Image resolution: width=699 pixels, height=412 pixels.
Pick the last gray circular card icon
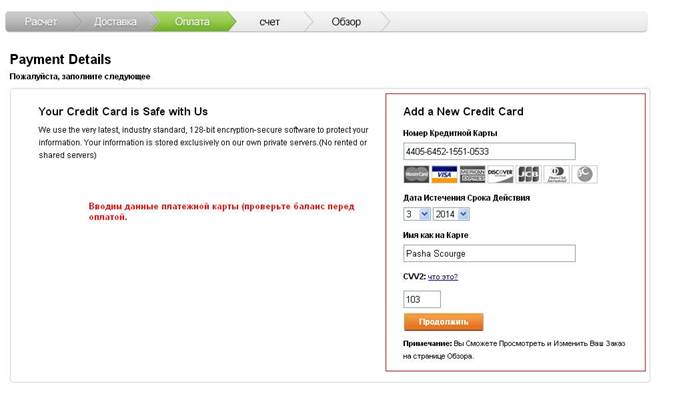[584, 174]
